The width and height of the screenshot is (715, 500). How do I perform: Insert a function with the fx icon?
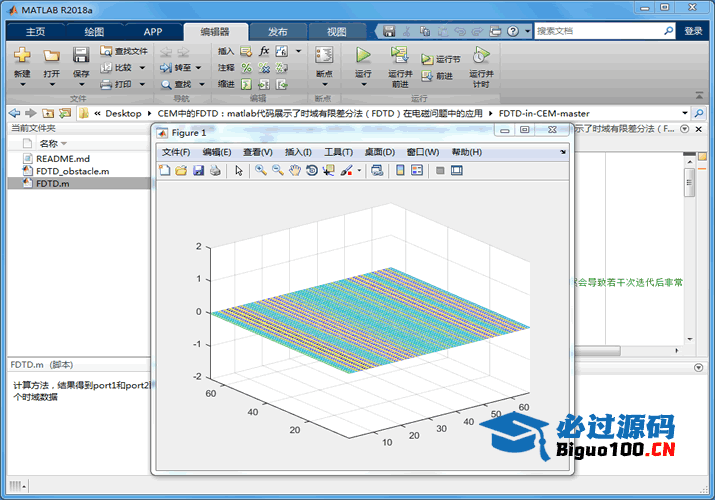[264, 51]
